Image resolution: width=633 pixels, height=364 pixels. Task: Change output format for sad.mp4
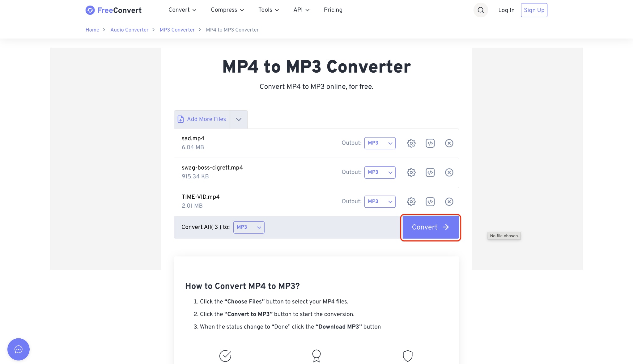380,143
